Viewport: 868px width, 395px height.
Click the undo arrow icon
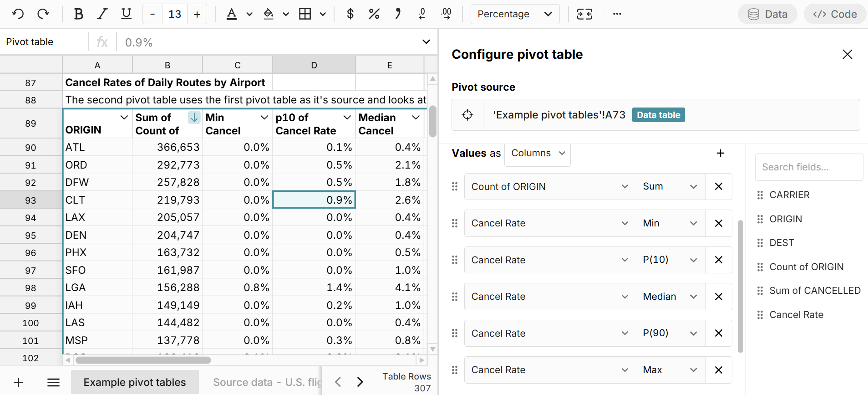tap(18, 14)
